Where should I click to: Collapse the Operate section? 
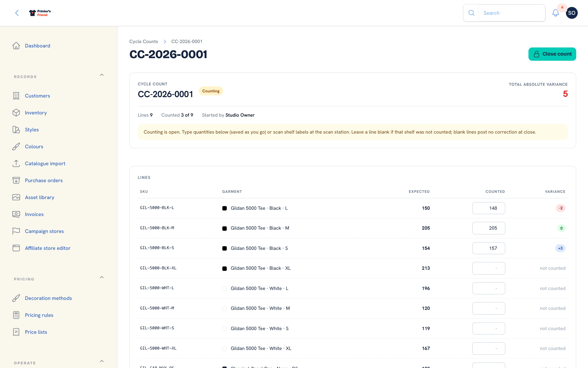[102, 361]
